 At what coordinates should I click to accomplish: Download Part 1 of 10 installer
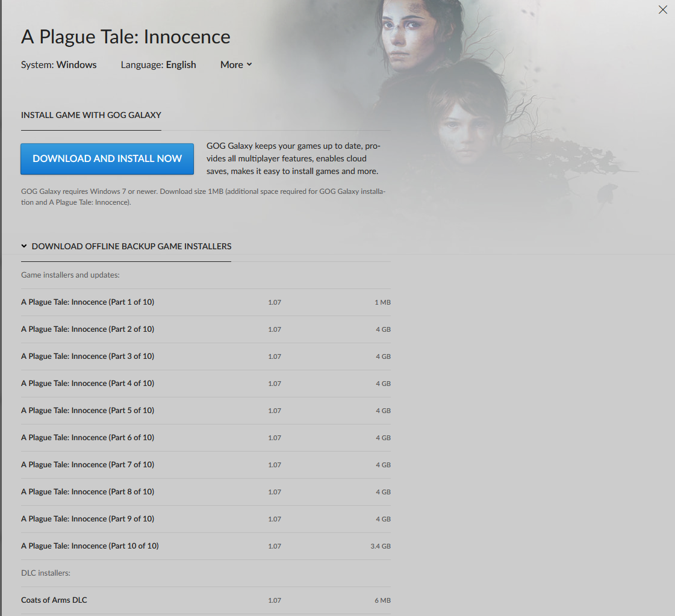pyautogui.click(x=206, y=302)
